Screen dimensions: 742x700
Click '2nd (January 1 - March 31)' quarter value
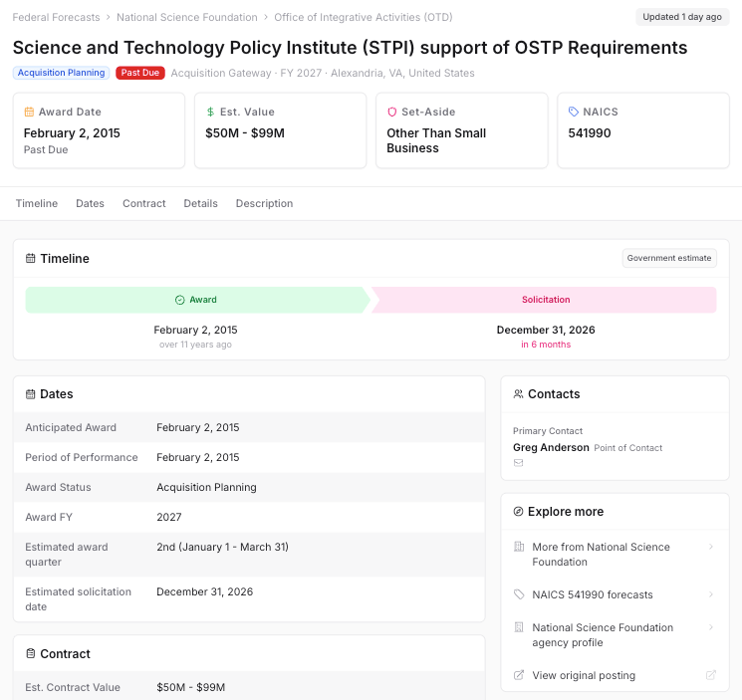tap(222, 547)
